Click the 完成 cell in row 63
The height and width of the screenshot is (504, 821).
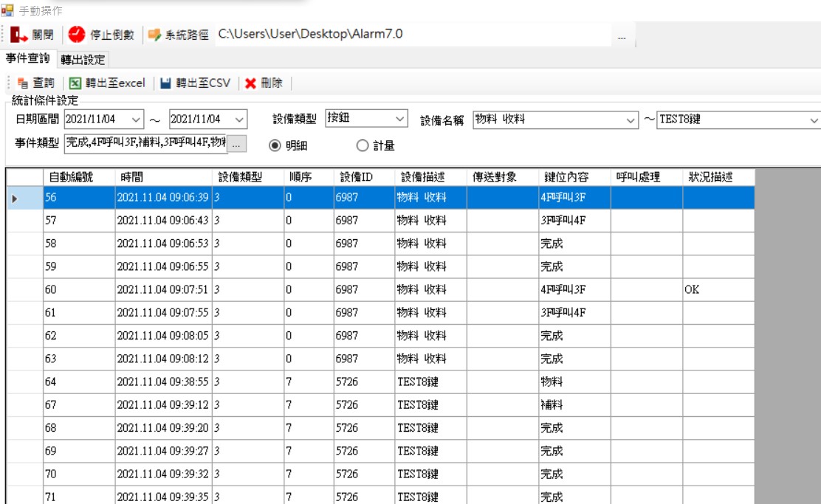(x=574, y=359)
